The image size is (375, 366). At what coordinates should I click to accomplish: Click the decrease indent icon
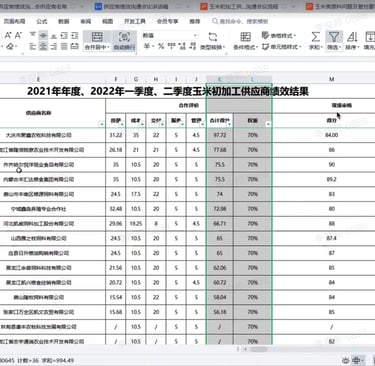64,36
